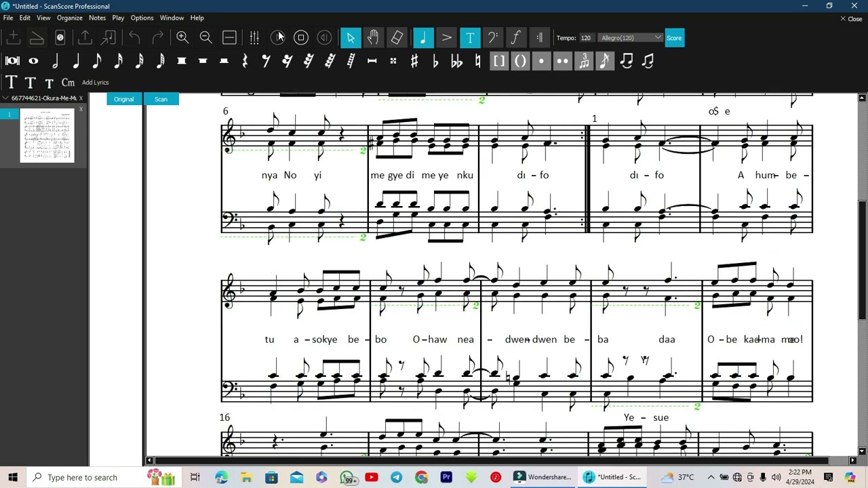Select the double flat accidental
Screen dimensions: 868x488
coord(456,61)
